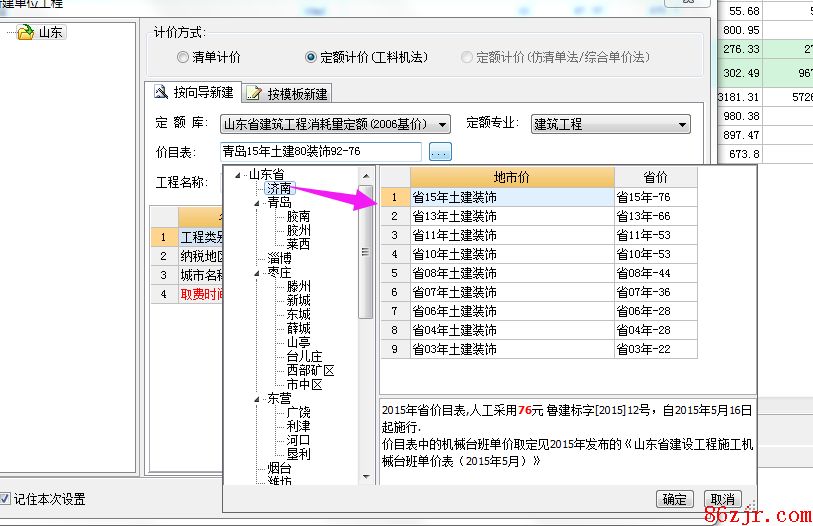
Task: Select the 省13年土建装饰 price table row
Action: click(x=456, y=216)
